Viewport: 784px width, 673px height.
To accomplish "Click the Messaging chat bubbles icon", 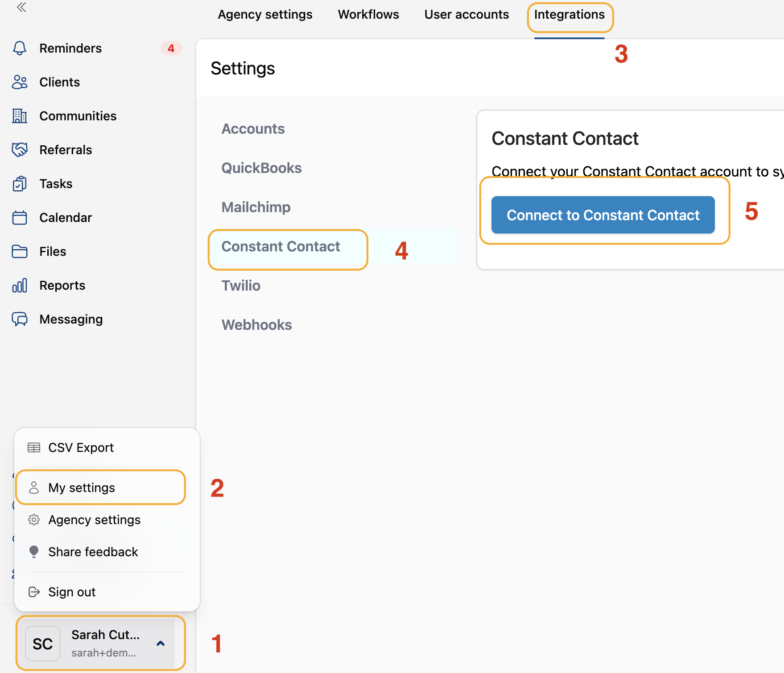I will coord(20,319).
